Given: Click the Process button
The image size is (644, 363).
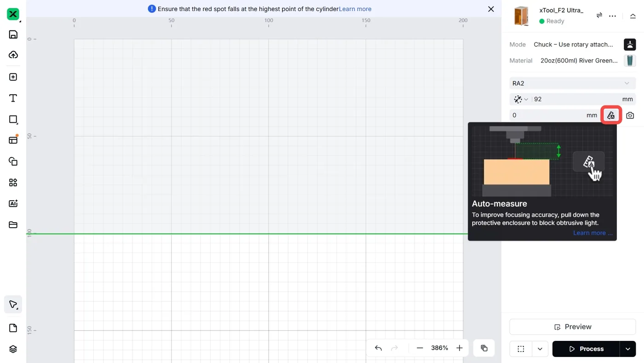Looking at the screenshot, I should pos(586,349).
